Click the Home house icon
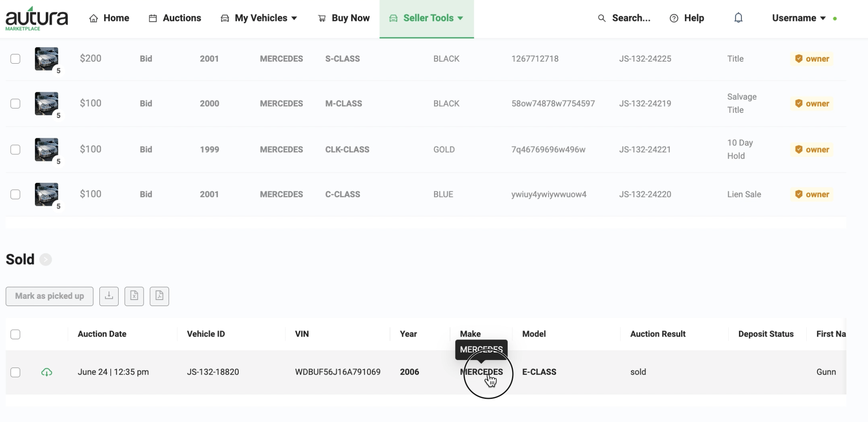 93,18
